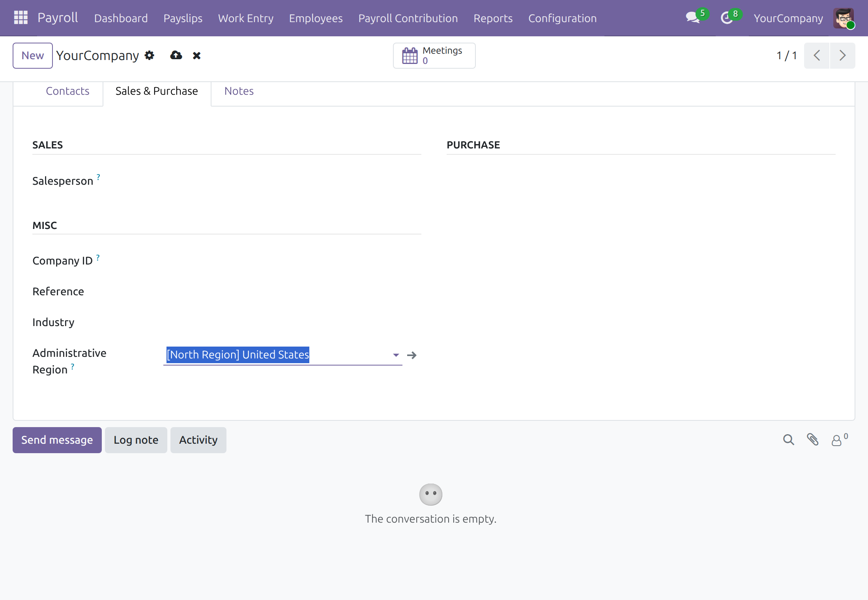Click the New button
The height and width of the screenshot is (600, 868).
[33, 56]
